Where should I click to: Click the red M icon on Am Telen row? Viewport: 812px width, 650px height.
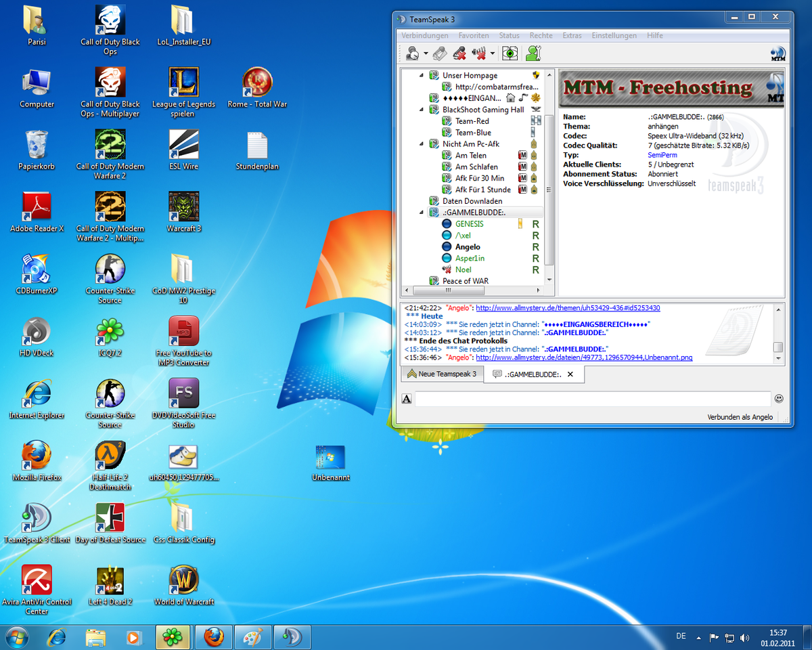[522, 156]
